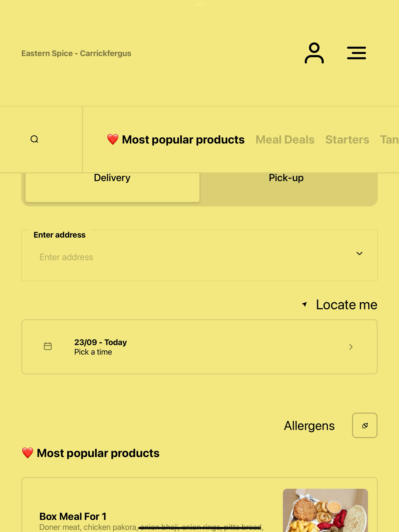The height and width of the screenshot is (532, 399).
Task: Select the Most popular products tab
Action: (x=176, y=140)
